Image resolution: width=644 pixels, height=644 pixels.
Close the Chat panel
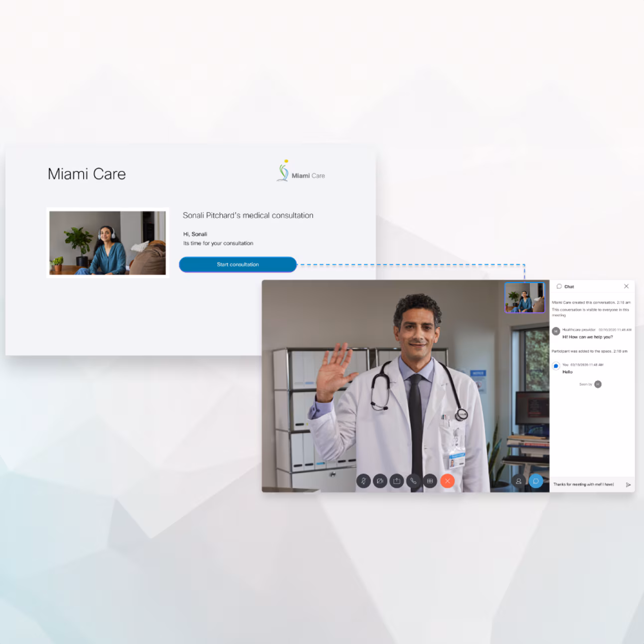pyautogui.click(x=627, y=286)
